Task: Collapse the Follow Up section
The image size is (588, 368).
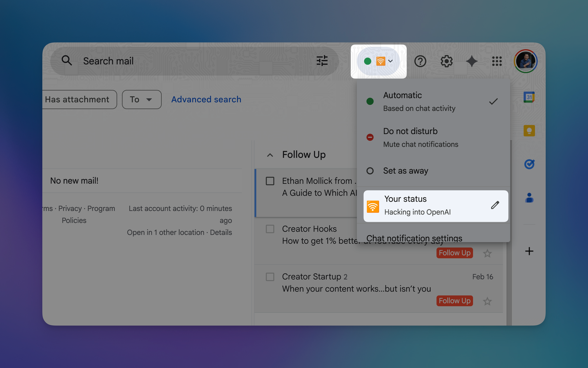Action: [270, 155]
